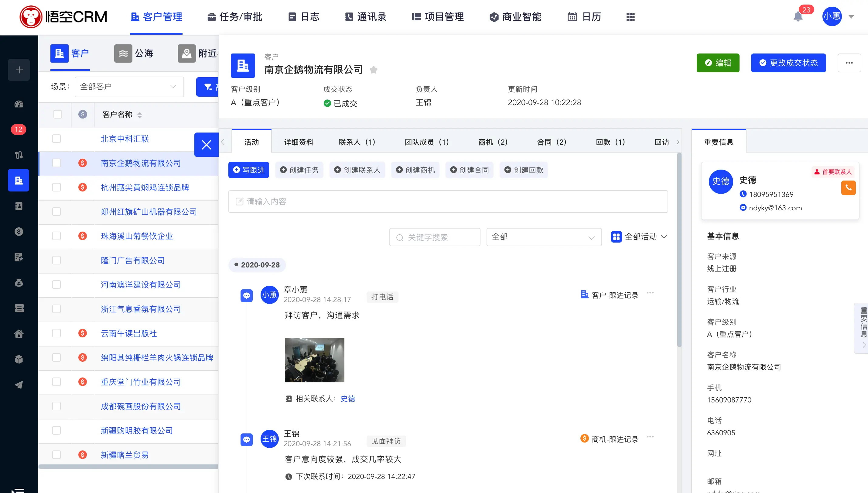Click the 更改成交状态 button
The height and width of the screenshot is (493, 868).
click(x=788, y=63)
